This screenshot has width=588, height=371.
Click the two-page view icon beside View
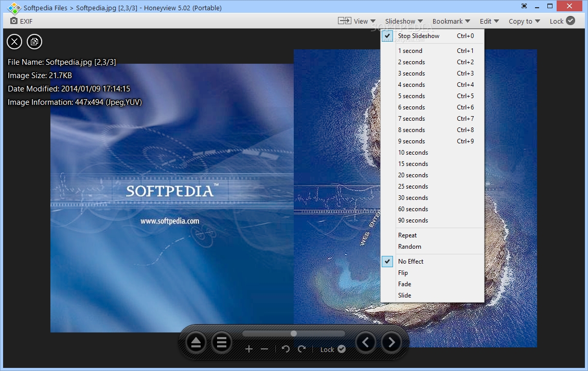(x=344, y=21)
